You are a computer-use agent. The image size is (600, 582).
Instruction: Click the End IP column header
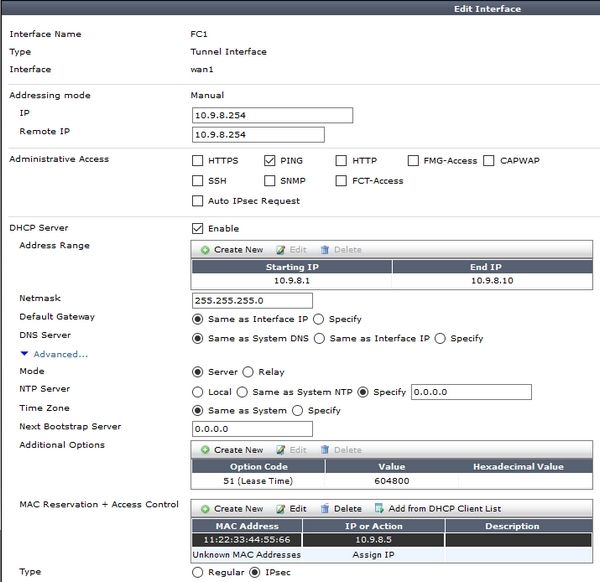492,267
